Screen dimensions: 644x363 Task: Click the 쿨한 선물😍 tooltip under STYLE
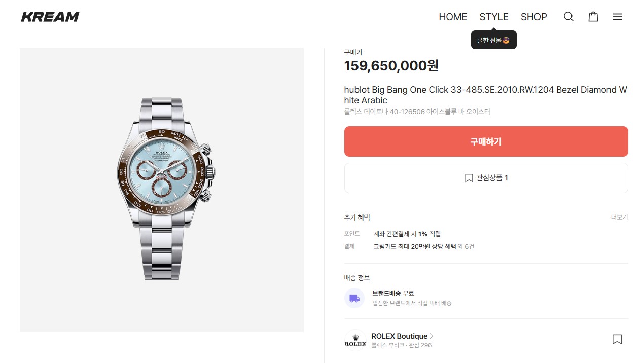493,39
